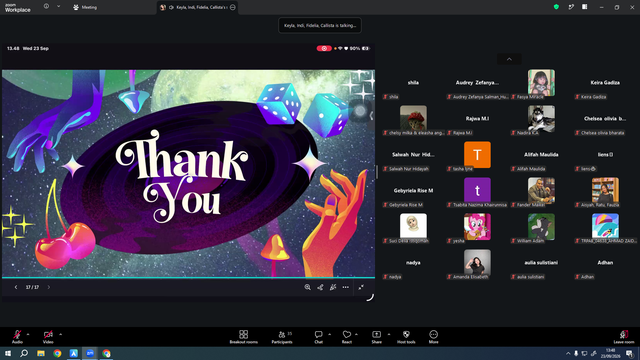This screenshot has height=360, width=640.
Task: Open the audio options arrow
Action: click(x=28, y=334)
